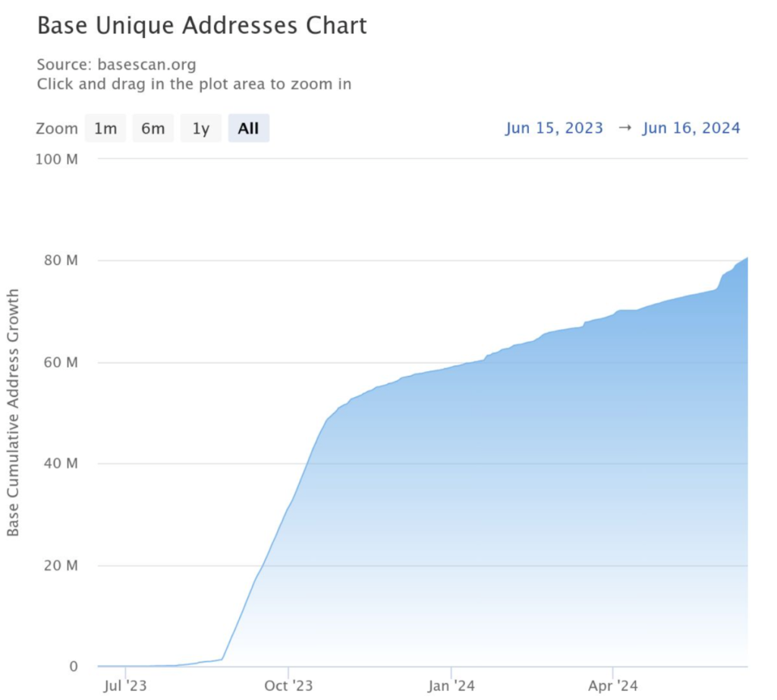The image size is (777, 700).
Task: Click the arrow between the date fields
Action: click(x=624, y=128)
